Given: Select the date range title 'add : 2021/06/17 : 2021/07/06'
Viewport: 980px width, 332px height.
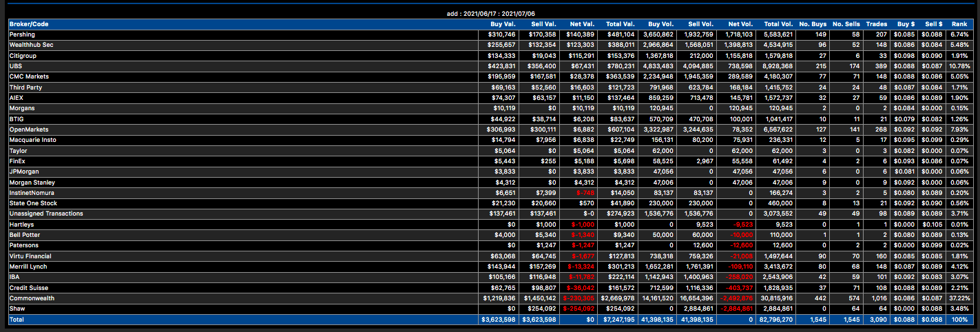Looking at the screenshot, I should coord(490,14).
